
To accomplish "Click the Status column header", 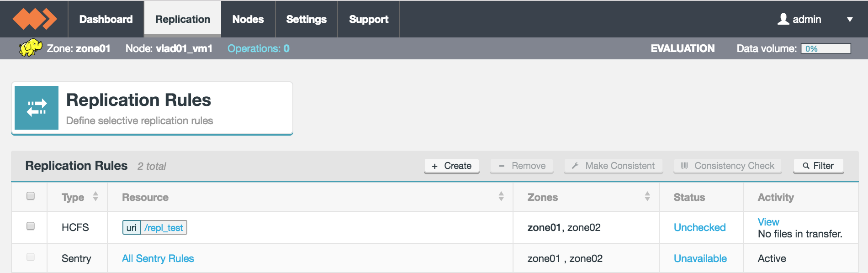I will click(x=689, y=197).
